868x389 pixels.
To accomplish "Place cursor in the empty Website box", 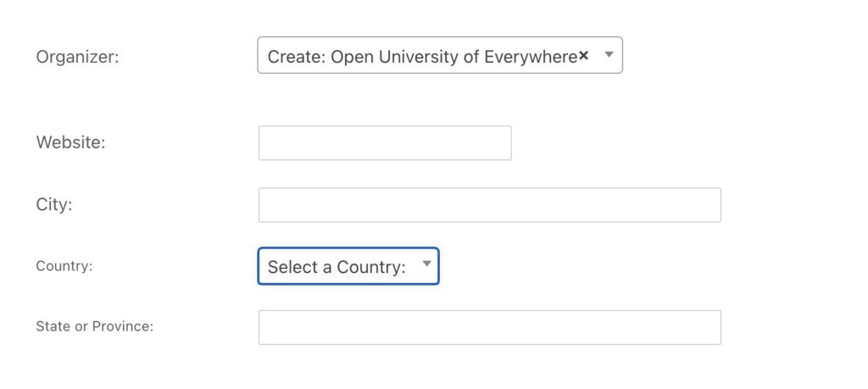I will click(x=385, y=143).
